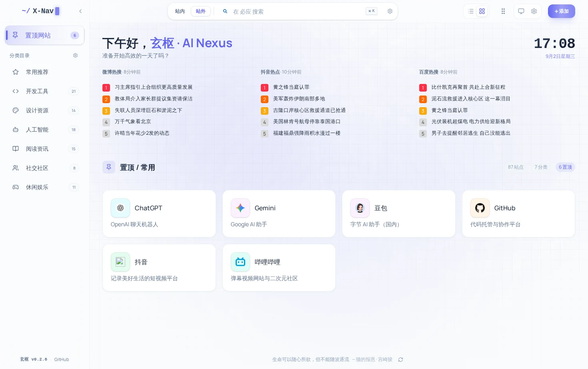Open search engine settings gear
The height and width of the screenshot is (369, 588).
(x=390, y=11)
